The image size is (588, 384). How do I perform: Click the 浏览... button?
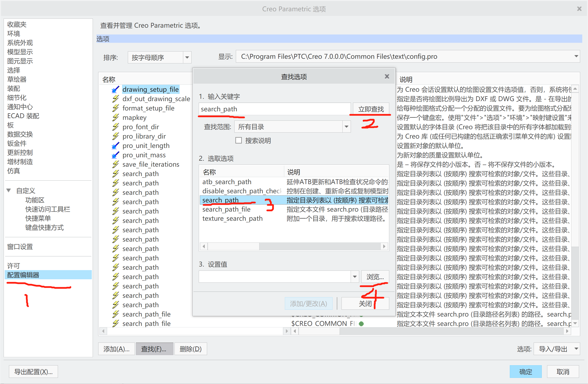tap(375, 277)
